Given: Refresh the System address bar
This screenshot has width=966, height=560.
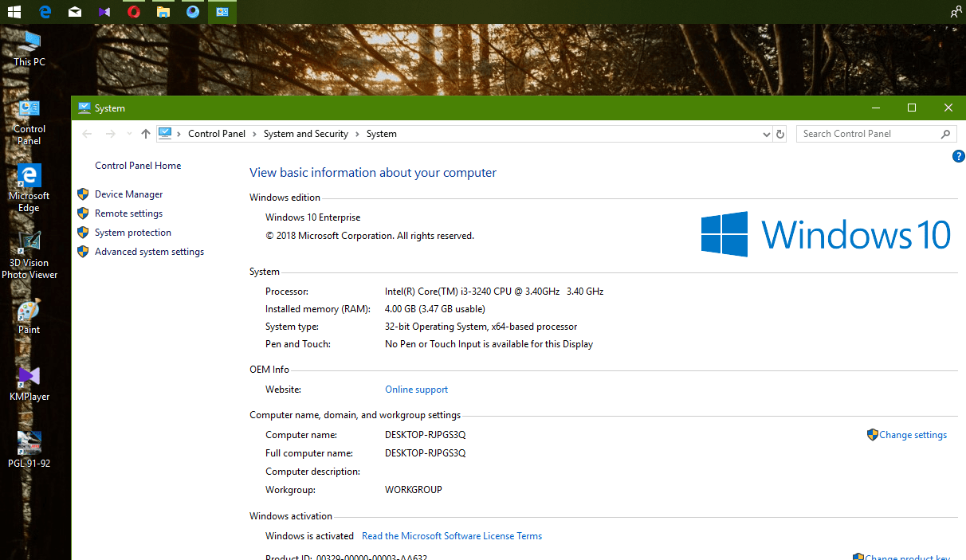Looking at the screenshot, I should (x=780, y=134).
